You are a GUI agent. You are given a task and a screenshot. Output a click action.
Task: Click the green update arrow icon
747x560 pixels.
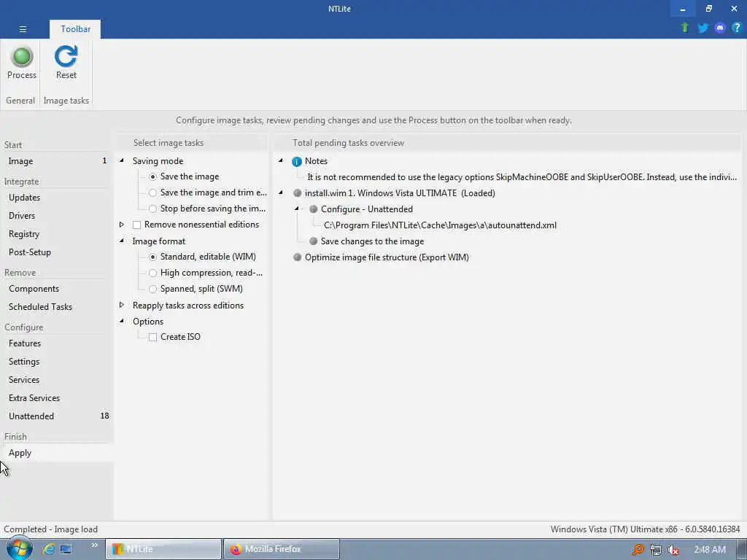[x=684, y=28]
